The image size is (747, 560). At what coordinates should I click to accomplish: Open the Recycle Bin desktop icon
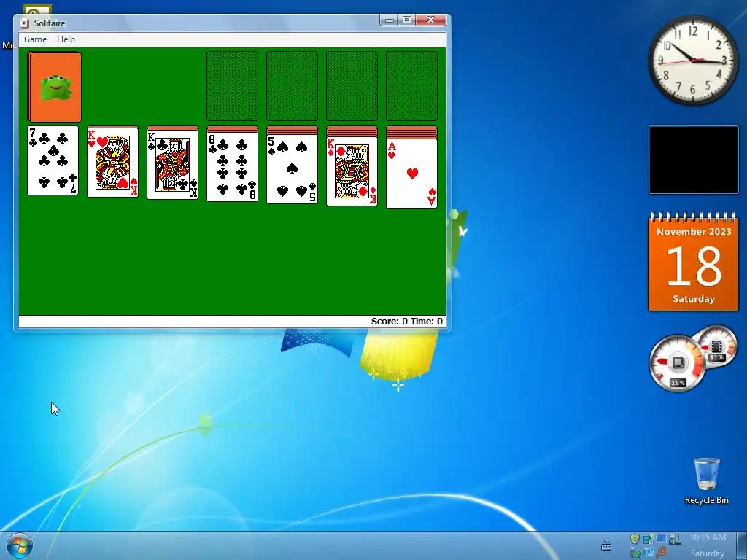click(x=706, y=481)
